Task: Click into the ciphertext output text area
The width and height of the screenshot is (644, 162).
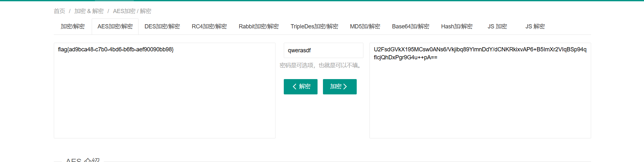Action: 480,91
